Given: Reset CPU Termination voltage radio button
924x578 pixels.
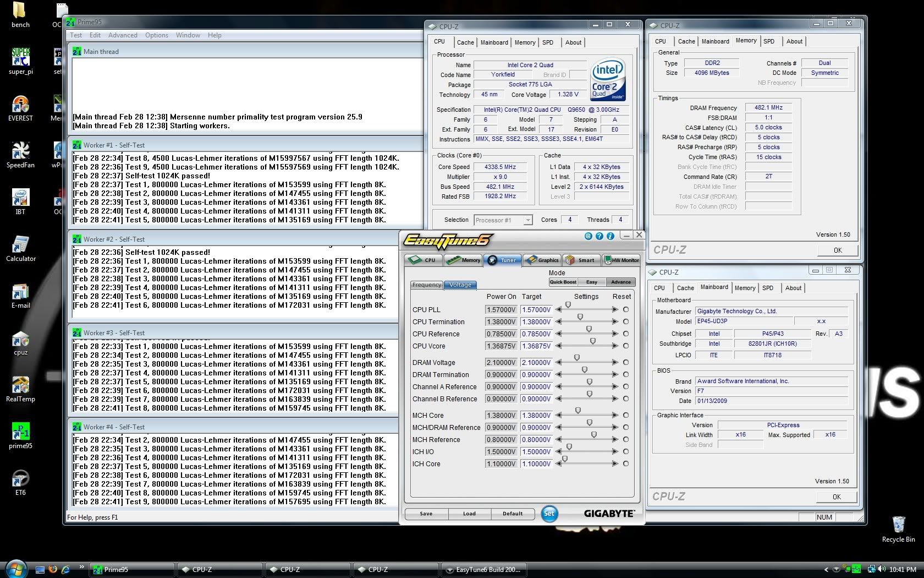Looking at the screenshot, I should tap(626, 321).
